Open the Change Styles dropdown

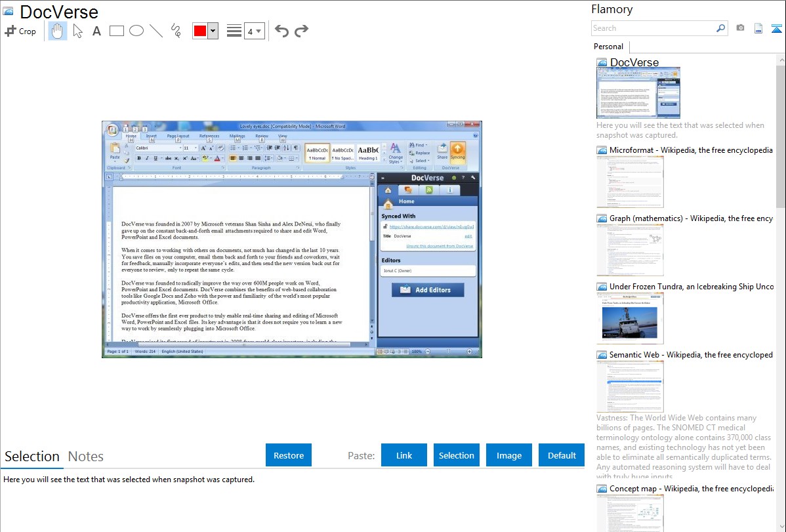(396, 153)
